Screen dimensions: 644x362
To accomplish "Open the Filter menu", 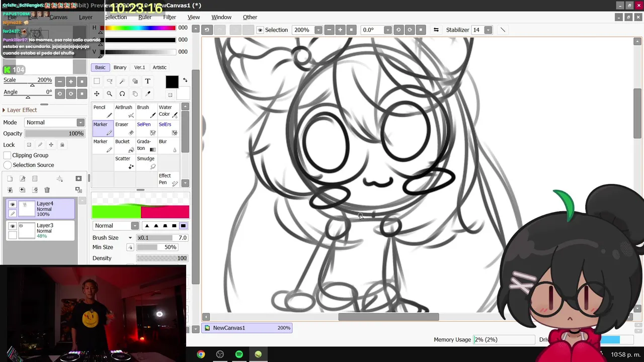I will [x=170, y=17].
